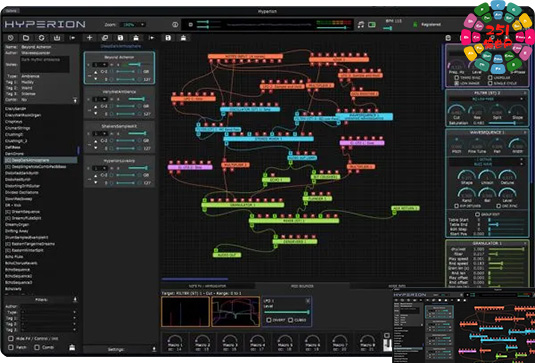Viewport: 535px width, 363px height.
Task: Switch to the Note FX / Arpeggiator tab
Action: point(207,286)
